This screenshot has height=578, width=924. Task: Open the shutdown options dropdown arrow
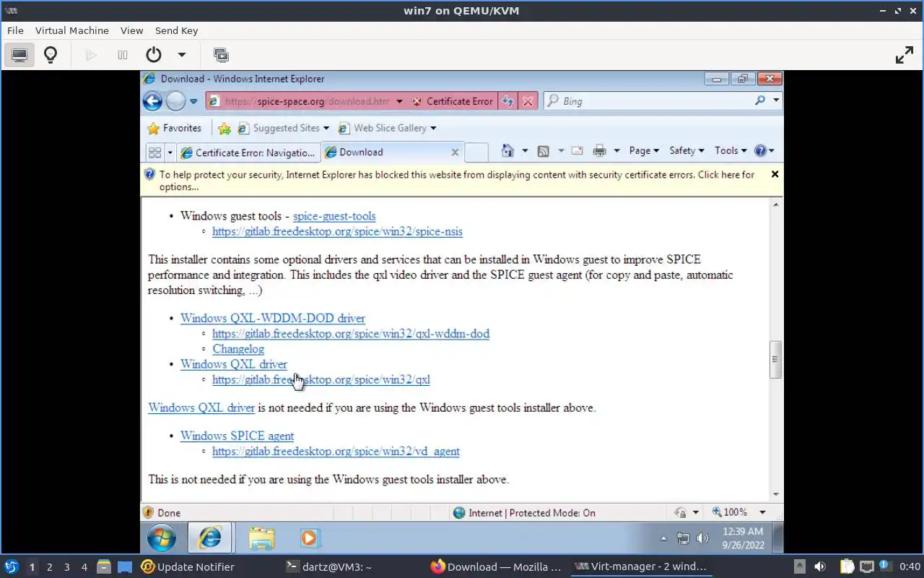click(x=182, y=55)
